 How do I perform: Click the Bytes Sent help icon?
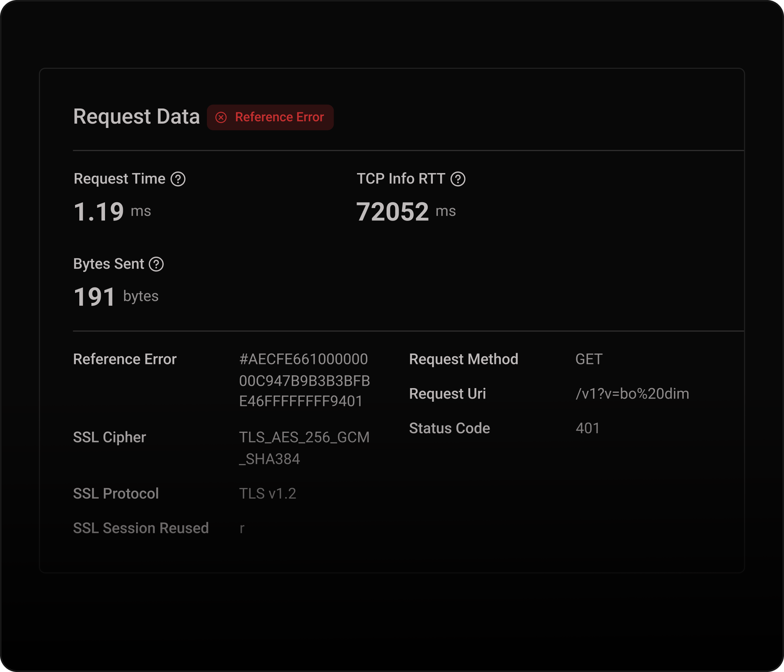[x=156, y=264]
